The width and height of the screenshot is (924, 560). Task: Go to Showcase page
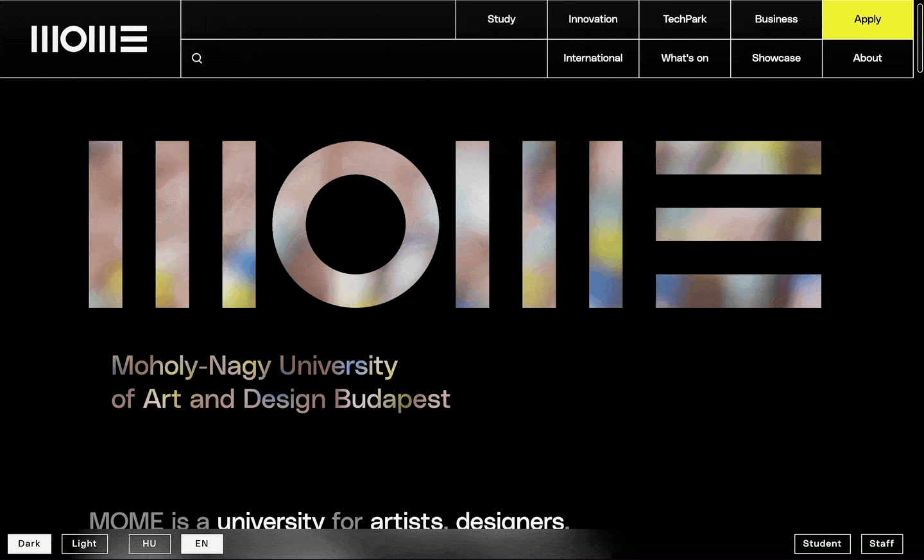pos(776,58)
